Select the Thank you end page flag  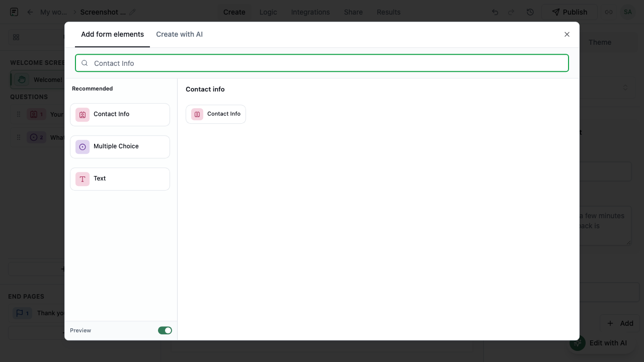pos(23,313)
